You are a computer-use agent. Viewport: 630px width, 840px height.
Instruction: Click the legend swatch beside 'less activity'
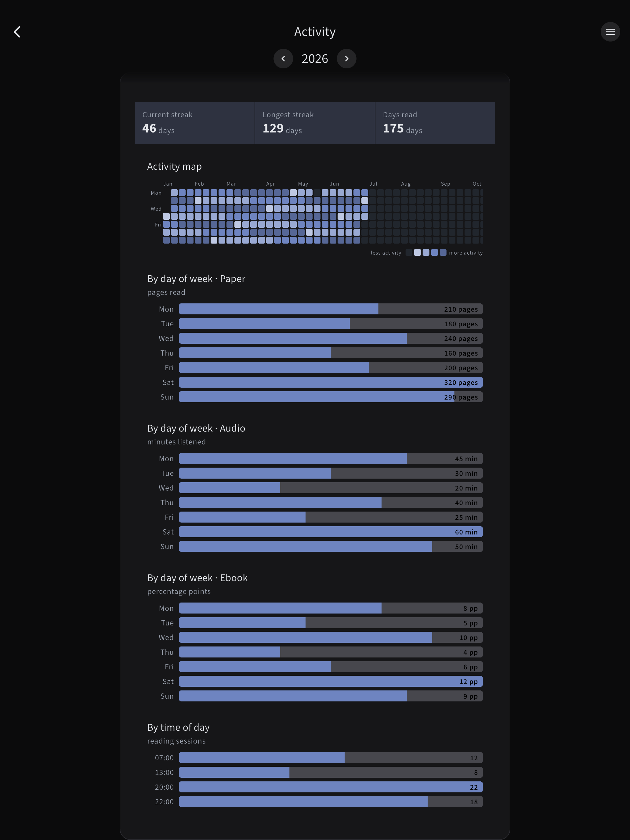pyautogui.click(x=409, y=252)
